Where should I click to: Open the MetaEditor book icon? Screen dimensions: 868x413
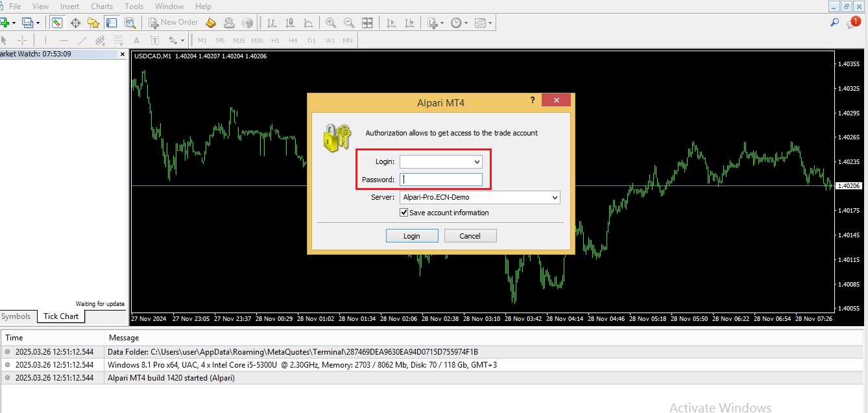tap(211, 23)
